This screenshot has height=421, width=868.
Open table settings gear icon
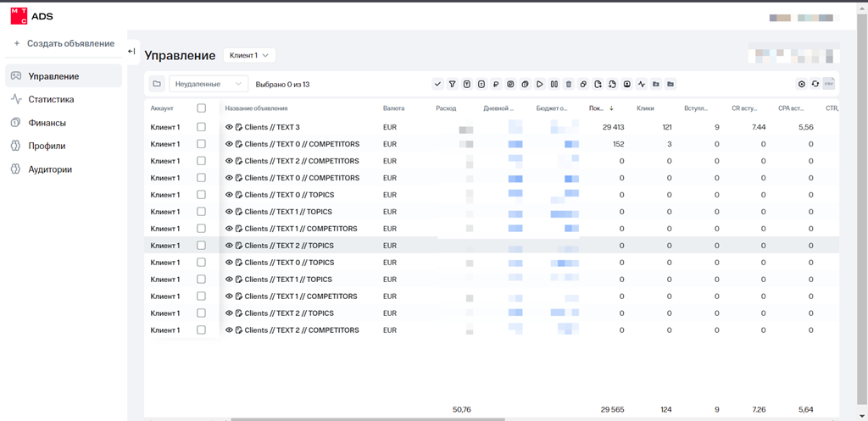click(801, 84)
